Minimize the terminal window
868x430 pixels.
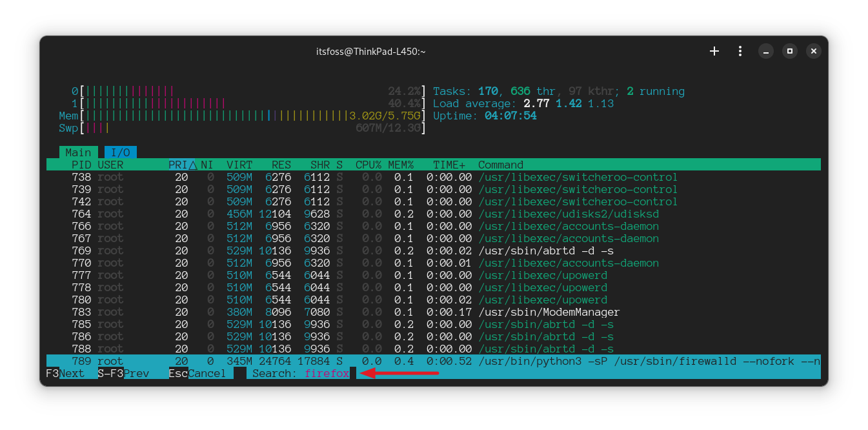coord(765,51)
